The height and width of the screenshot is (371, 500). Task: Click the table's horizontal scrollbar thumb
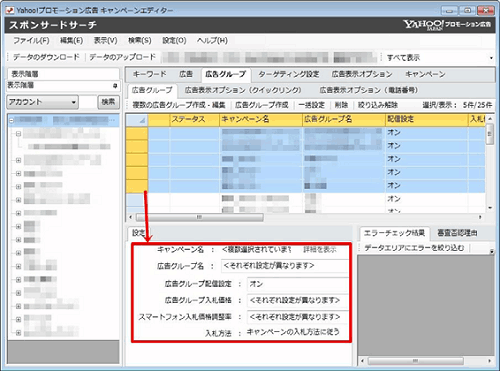coord(199,217)
